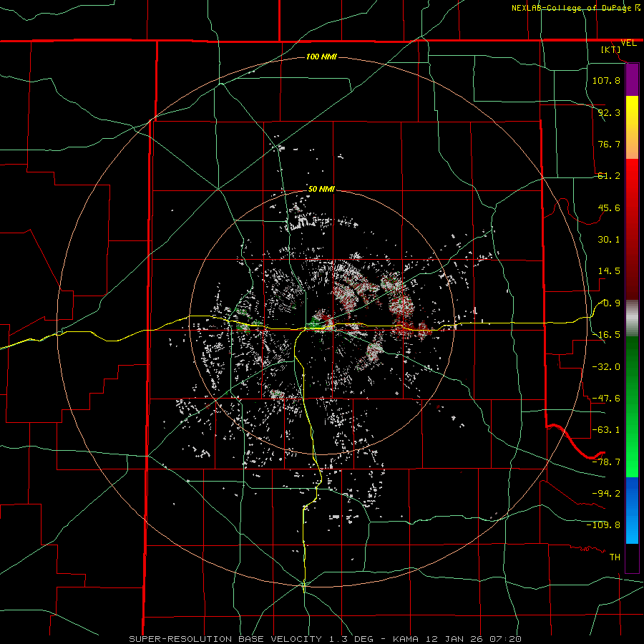Viewport: 644px width, 644px height.
Task: Select the 30.1 scale value
Action: click(609, 240)
